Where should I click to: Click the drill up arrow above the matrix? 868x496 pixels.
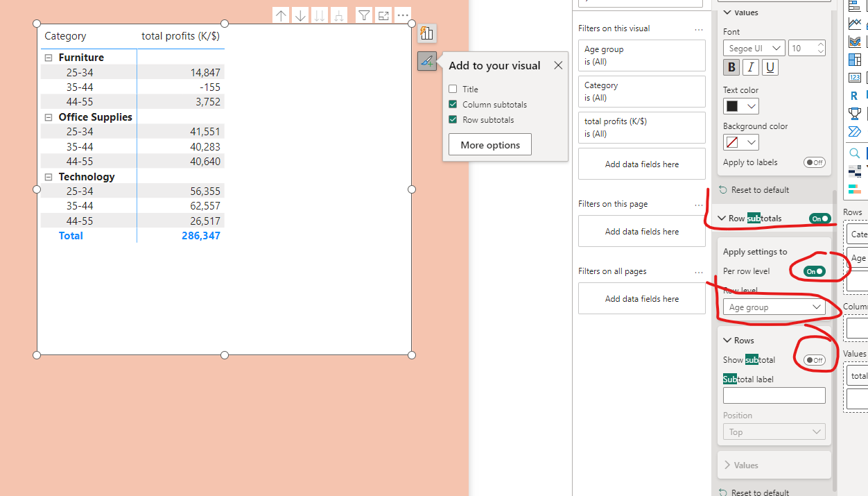(x=281, y=15)
